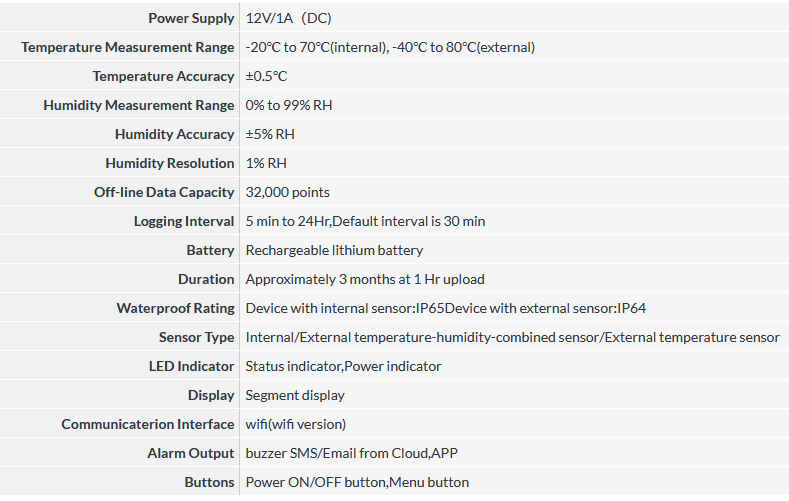Click the Humidity Resolution label
Viewport: 789px width, 501px height.
point(170,163)
